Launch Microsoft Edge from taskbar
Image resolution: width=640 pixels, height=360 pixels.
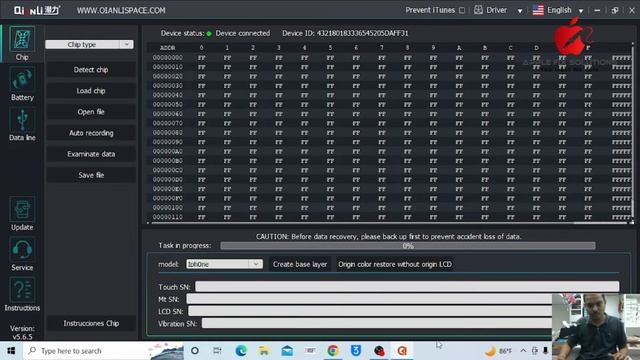click(241, 351)
